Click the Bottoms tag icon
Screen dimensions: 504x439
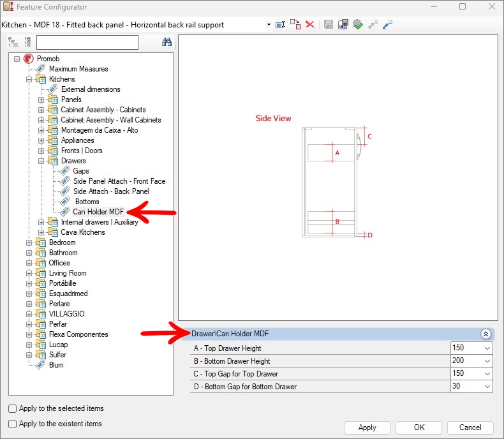click(x=65, y=201)
